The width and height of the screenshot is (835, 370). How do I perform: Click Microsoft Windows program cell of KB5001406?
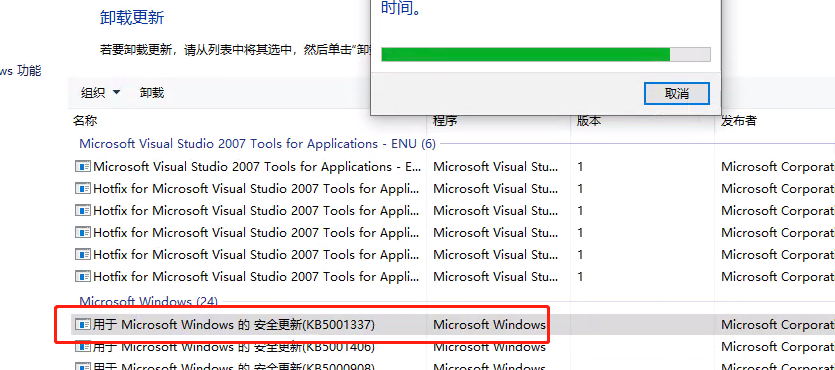coord(489,347)
